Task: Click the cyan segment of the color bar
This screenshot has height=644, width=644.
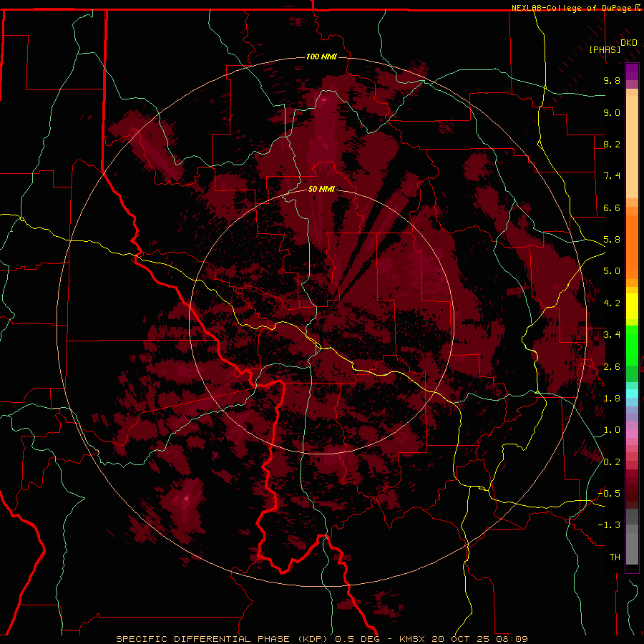Action: click(632, 394)
